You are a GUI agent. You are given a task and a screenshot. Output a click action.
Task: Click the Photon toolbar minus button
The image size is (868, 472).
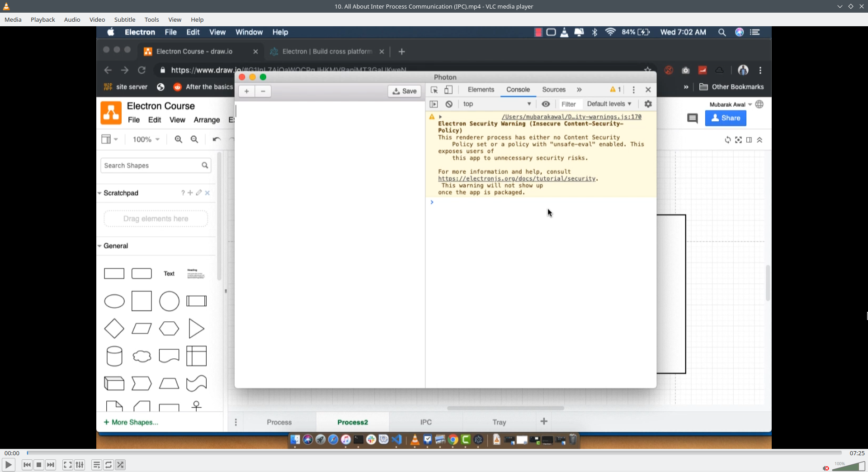coord(263,91)
